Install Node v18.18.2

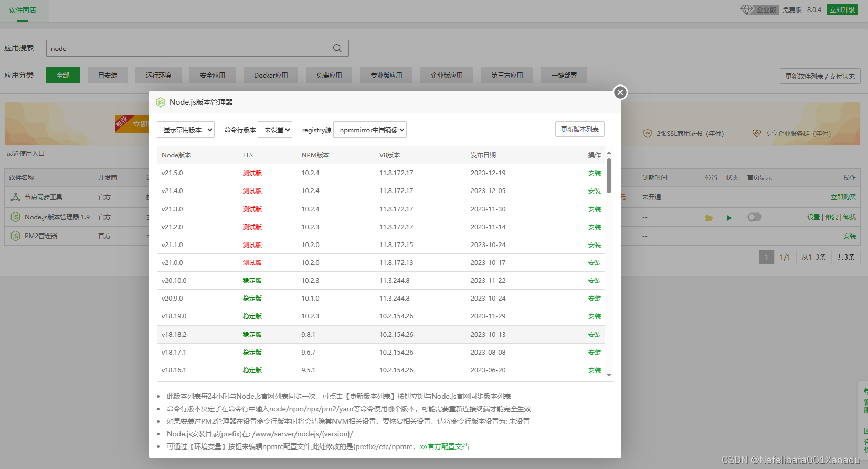click(x=595, y=335)
